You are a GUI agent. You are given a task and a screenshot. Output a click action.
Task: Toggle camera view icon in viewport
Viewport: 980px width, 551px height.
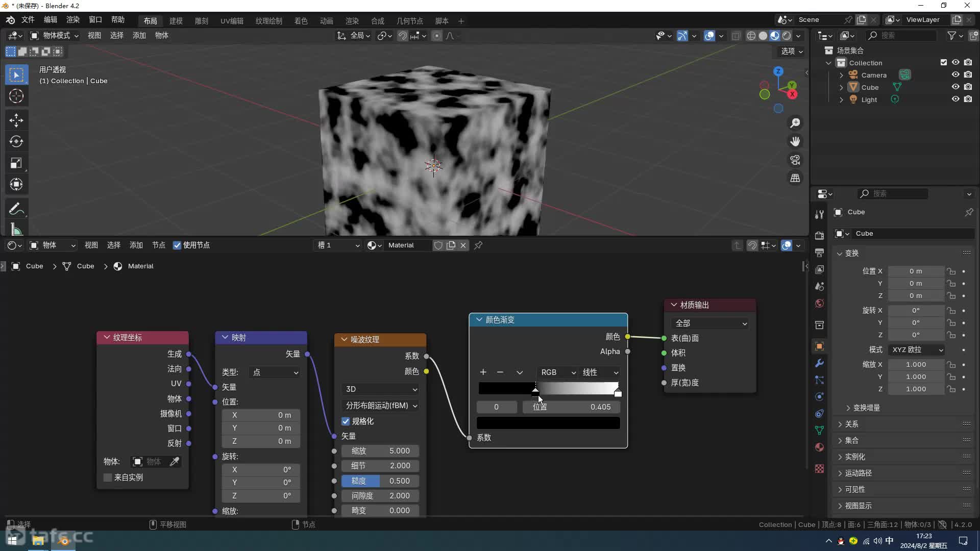tap(795, 160)
